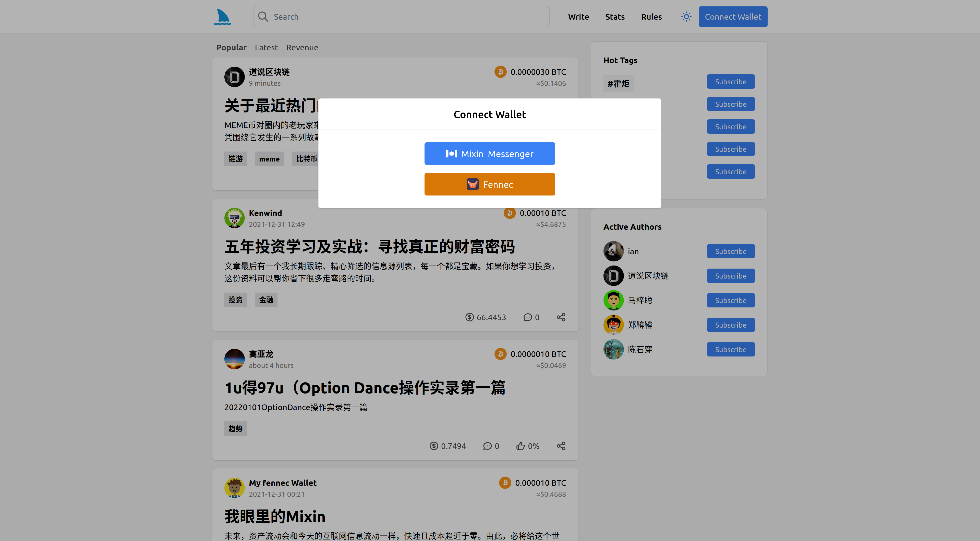Click the search magnifier icon
This screenshot has height=541, width=980.
[x=263, y=17]
